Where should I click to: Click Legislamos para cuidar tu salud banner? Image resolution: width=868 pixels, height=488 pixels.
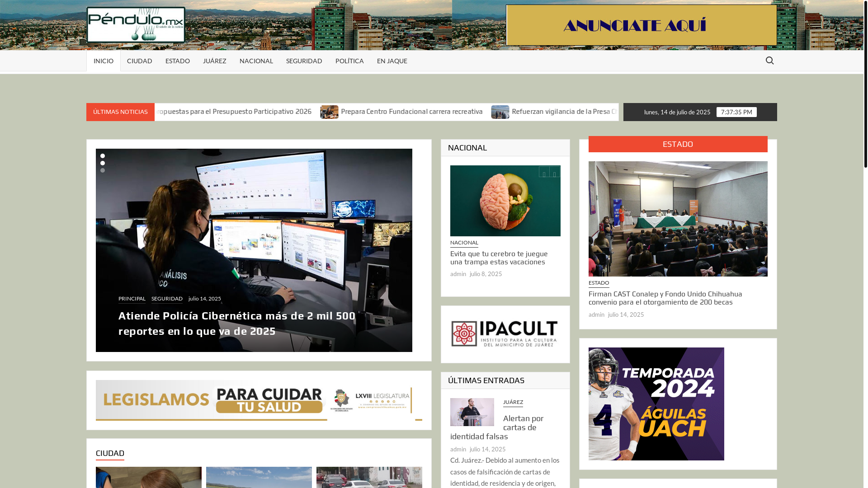(259, 400)
